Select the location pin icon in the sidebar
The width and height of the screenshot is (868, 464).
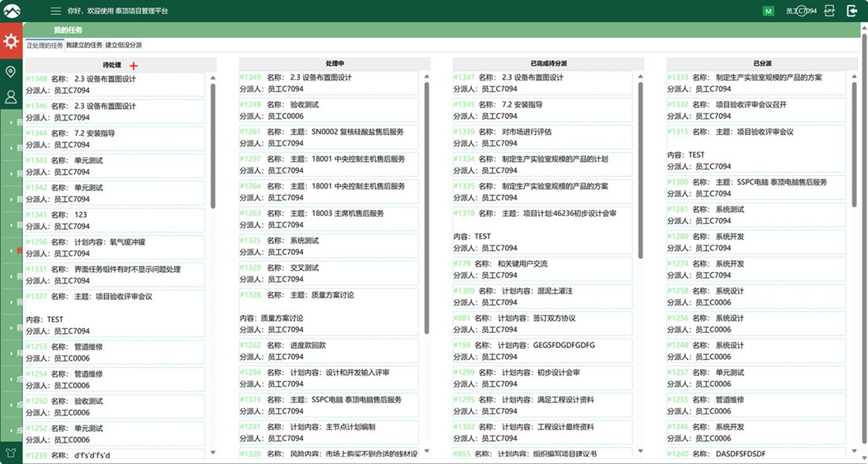pos(10,71)
